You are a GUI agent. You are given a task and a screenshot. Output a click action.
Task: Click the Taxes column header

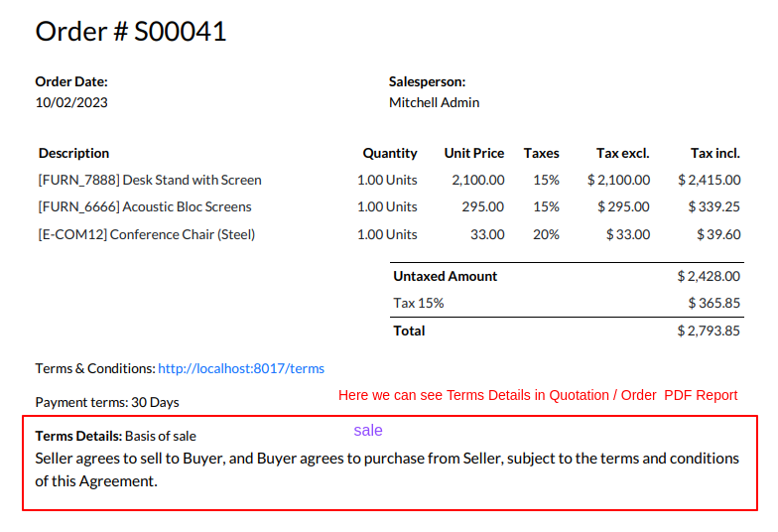click(x=542, y=153)
